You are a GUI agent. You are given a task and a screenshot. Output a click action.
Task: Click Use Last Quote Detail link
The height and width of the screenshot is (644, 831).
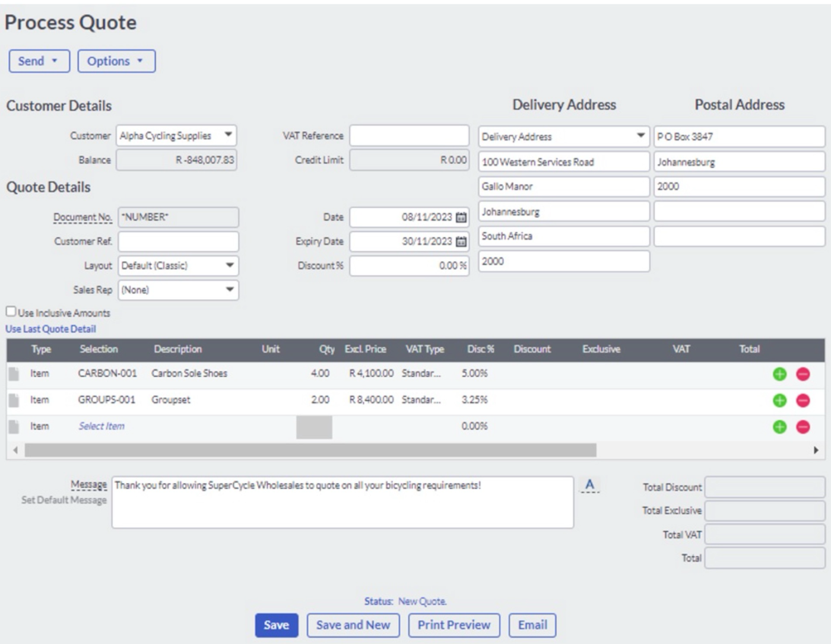[50, 329]
